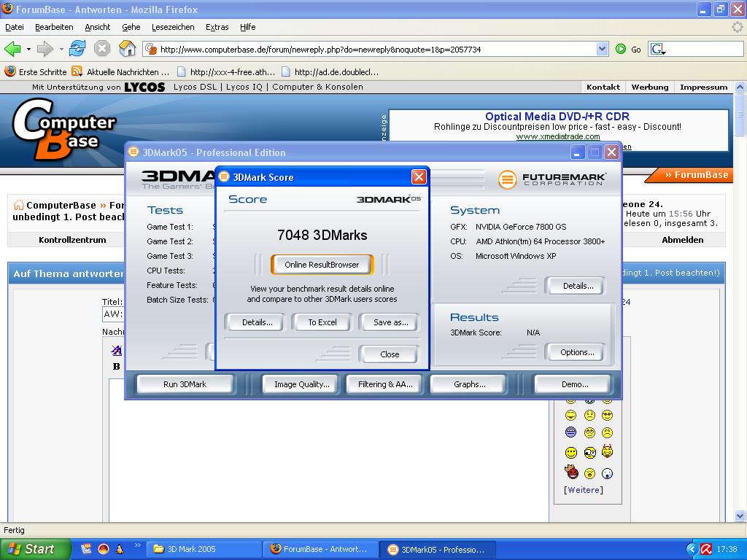Insert the sad frowning smiley

[589, 416]
